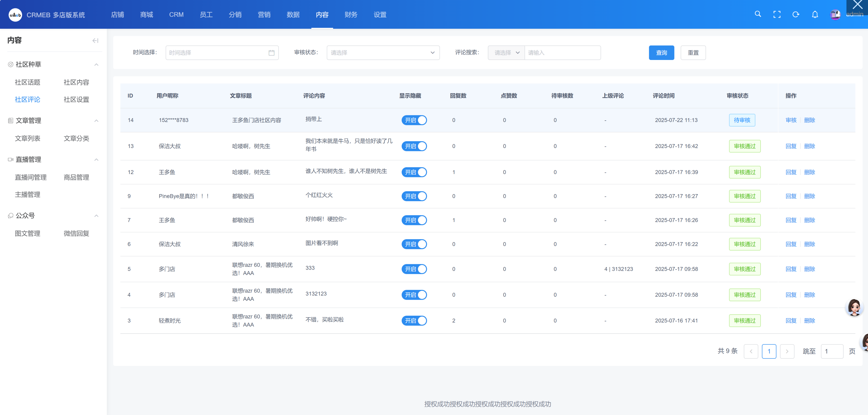Collapse the 内容 sidebar with arrow icon
The height and width of the screenshot is (415, 868).
[95, 41]
